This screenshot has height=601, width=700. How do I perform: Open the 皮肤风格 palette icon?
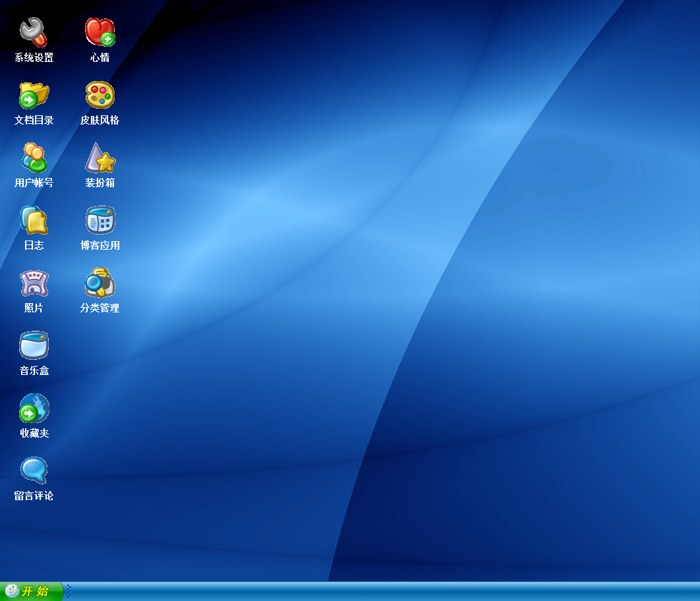100,95
